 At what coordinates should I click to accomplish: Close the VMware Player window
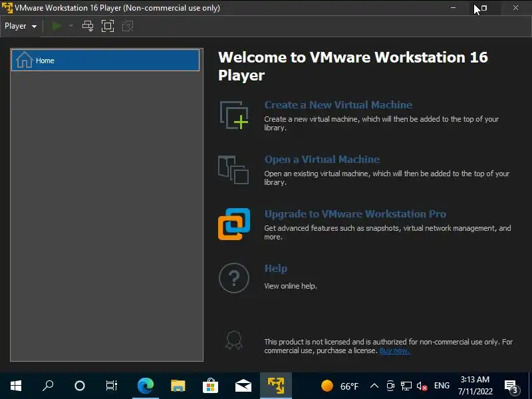click(516, 8)
